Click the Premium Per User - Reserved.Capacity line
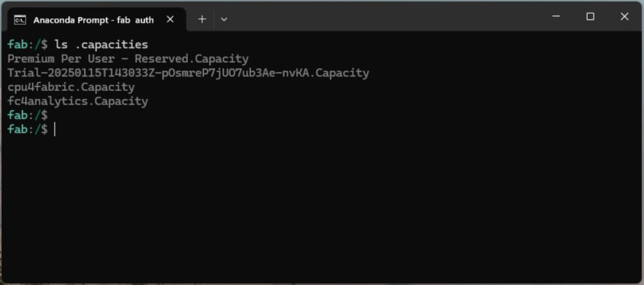Screen dimensions: 644x285 point(128,59)
